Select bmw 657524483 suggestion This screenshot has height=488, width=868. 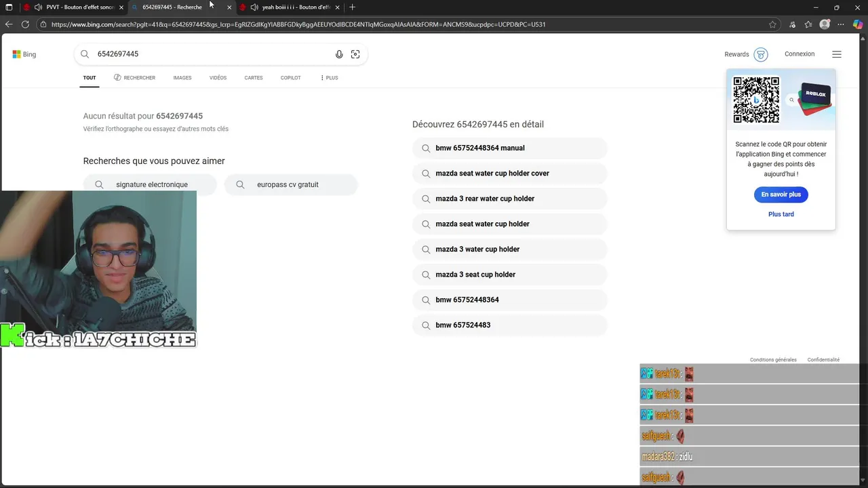pyautogui.click(x=509, y=325)
